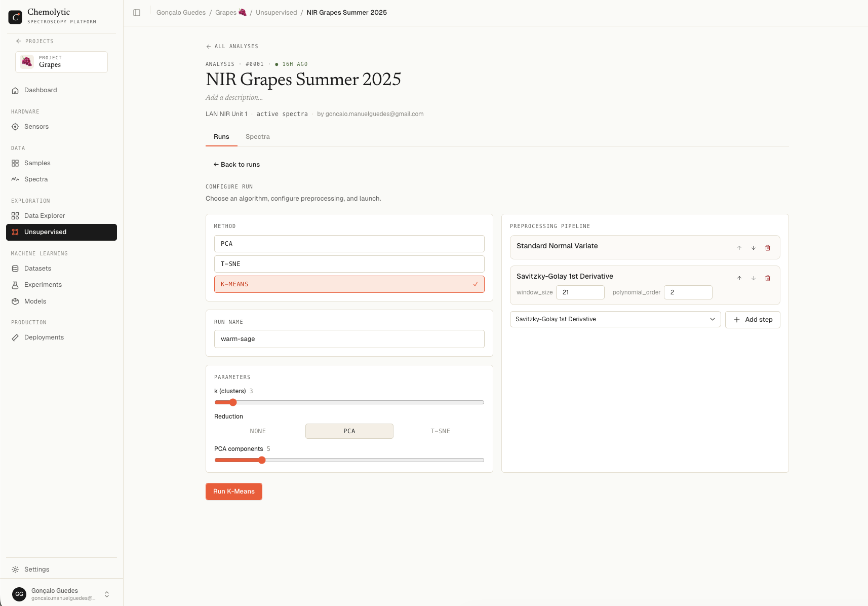Click the Models cube icon
The width and height of the screenshot is (868, 606).
(x=15, y=301)
